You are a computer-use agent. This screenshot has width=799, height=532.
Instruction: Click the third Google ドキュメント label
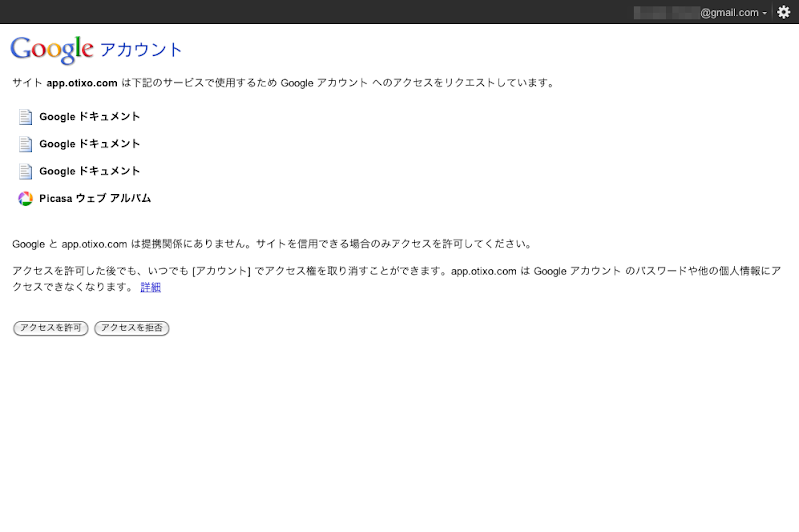(89, 171)
